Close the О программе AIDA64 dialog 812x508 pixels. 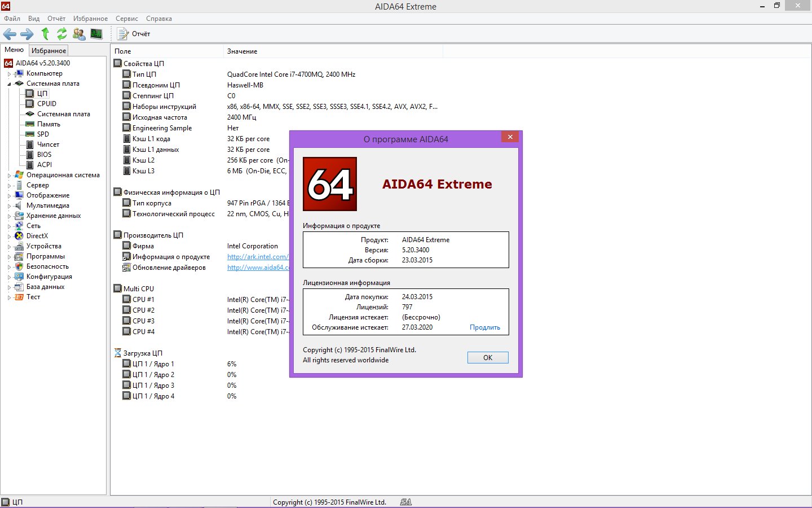click(510, 137)
